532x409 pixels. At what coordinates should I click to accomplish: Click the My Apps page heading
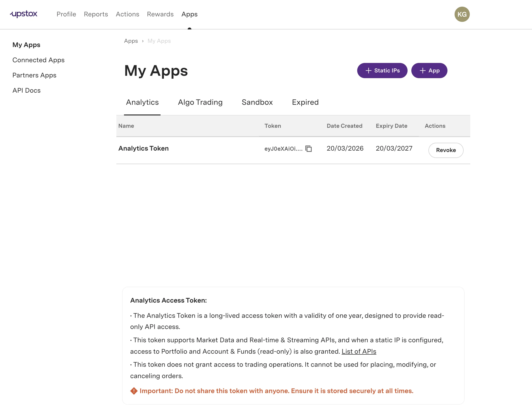coord(156,71)
